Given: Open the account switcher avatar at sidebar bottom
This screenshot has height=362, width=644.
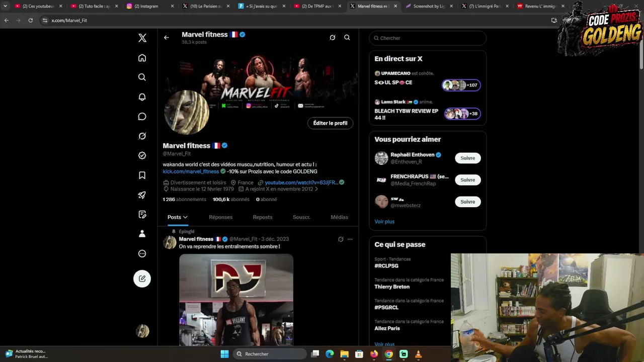Looking at the screenshot, I should click(x=142, y=331).
